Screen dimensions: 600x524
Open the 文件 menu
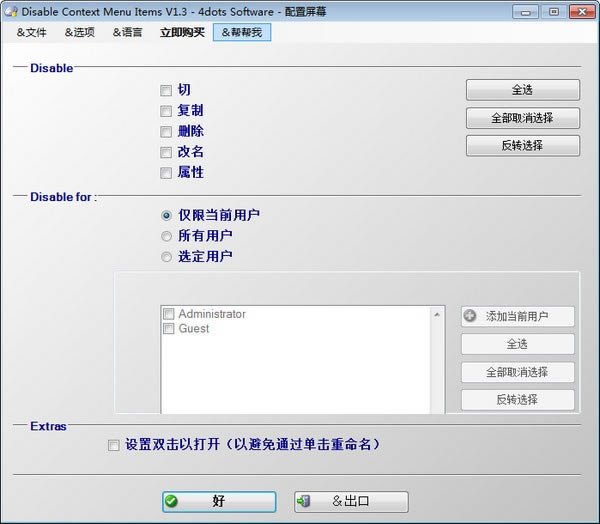pyautogui.click(x=31, y=33)
